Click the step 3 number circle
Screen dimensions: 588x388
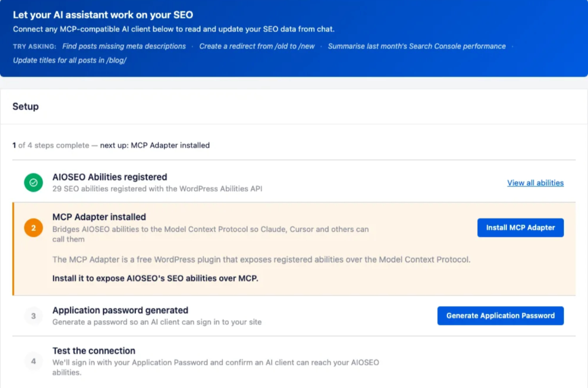click(x=34, y=316)
